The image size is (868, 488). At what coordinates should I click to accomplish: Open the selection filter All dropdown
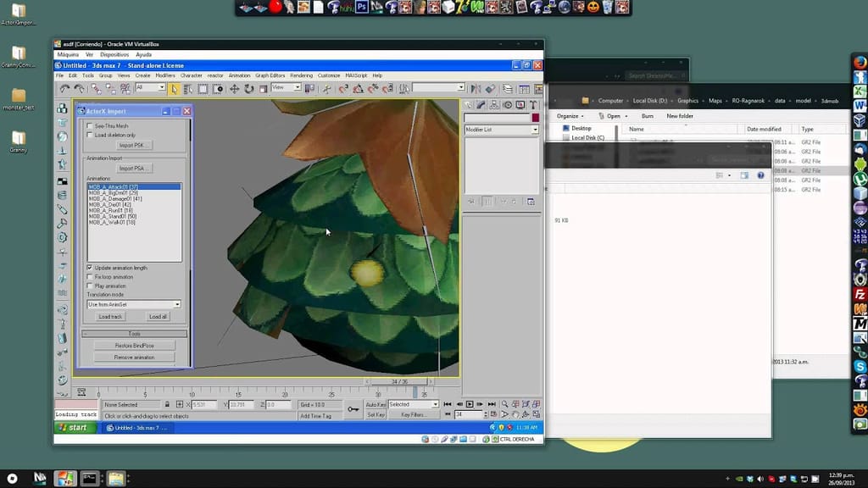[150, 87]
